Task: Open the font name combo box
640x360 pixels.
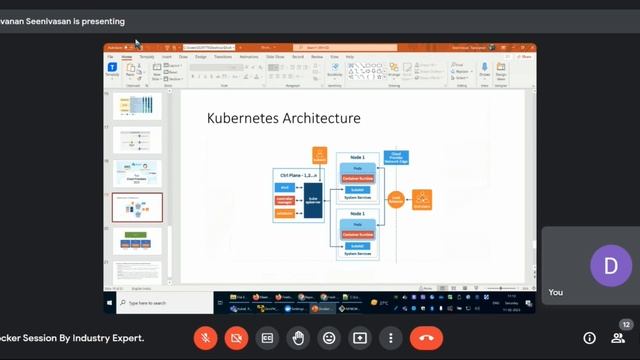Action: point(213,67)
